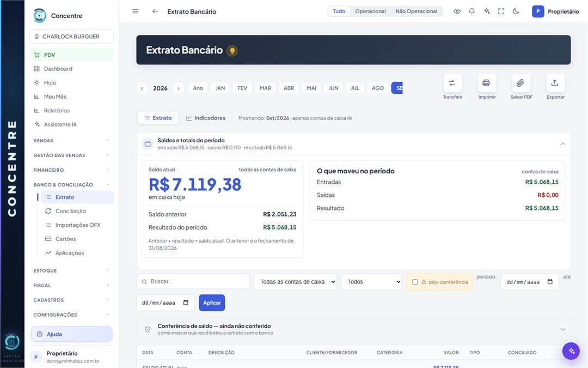
Task: Expand the FISCAL sidebar section
Action: [x=72, y=285]
